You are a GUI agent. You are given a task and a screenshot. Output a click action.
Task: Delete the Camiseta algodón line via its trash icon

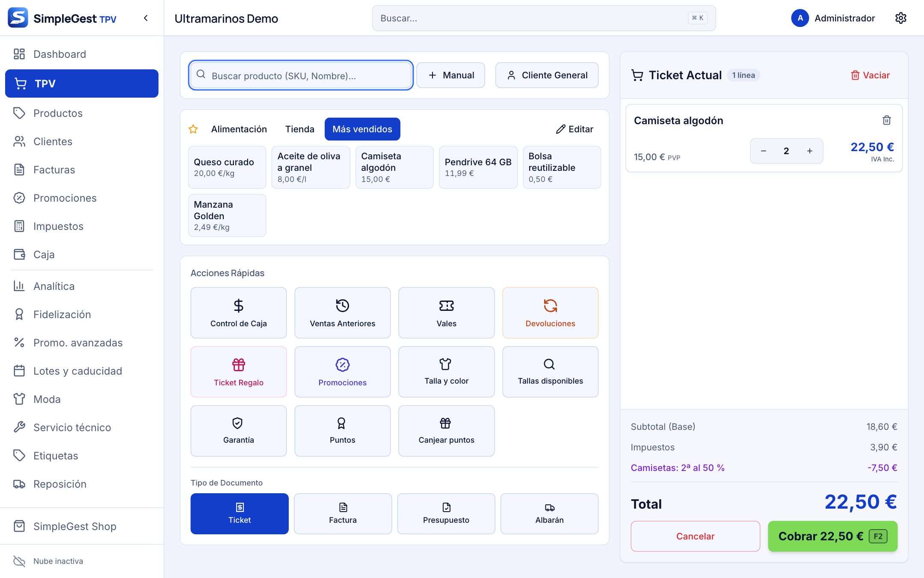887,120
